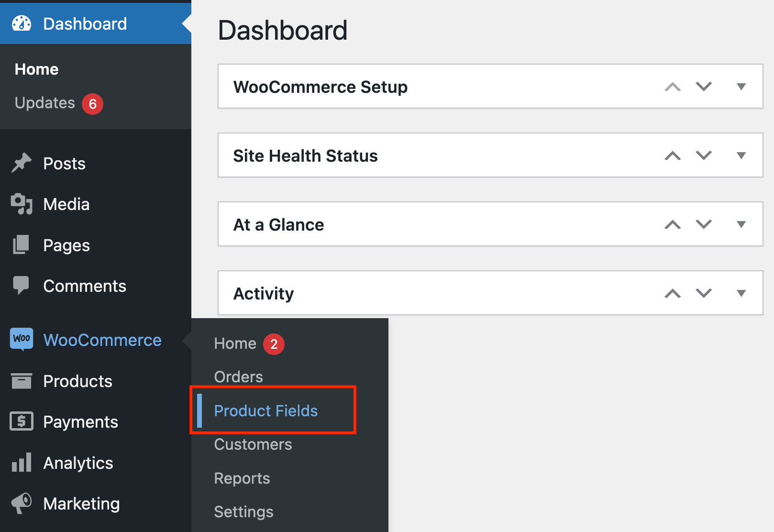The width and height of the screenshot is (774, 532).
Task: Open Dashboard menu in sidebar
Action: click(96, 23)
